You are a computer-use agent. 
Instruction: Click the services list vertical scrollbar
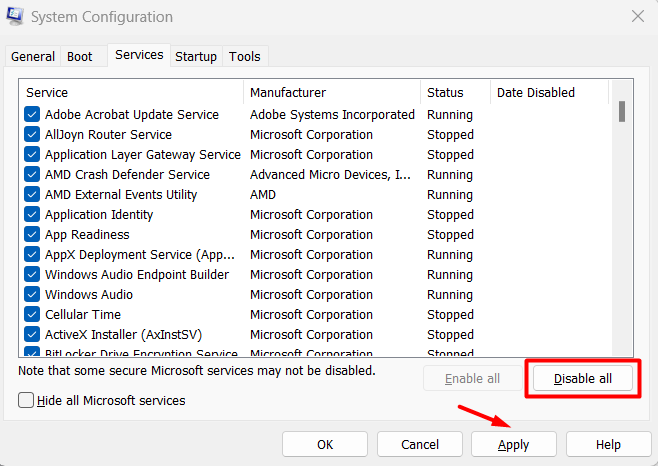[x=622, y=220]
